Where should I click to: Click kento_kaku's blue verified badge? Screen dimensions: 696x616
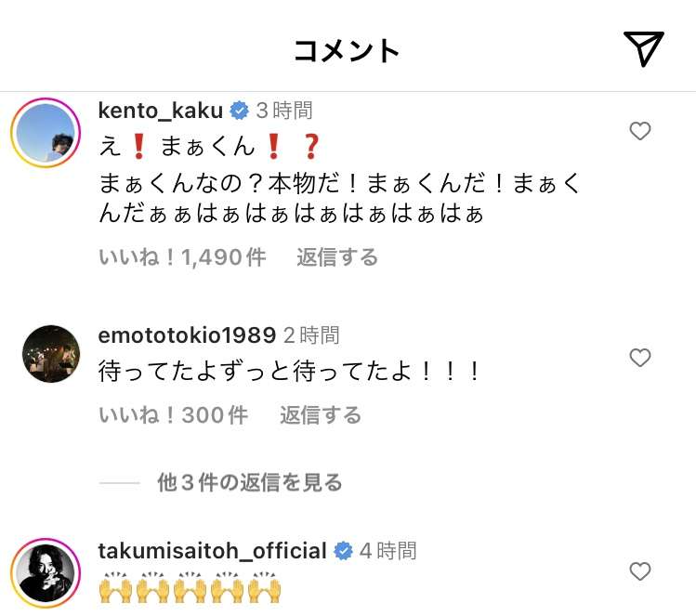click(x=239, y=111)
